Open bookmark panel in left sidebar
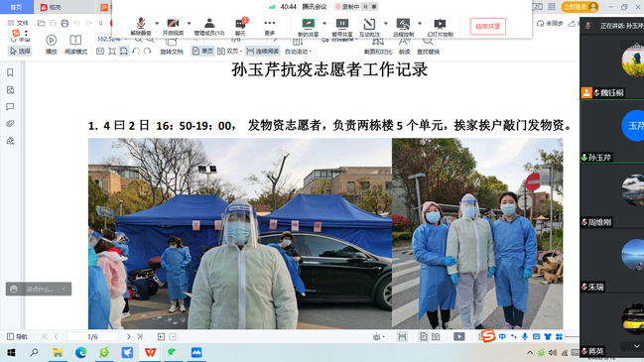The image size is (644, 362). tap(10, 72)
